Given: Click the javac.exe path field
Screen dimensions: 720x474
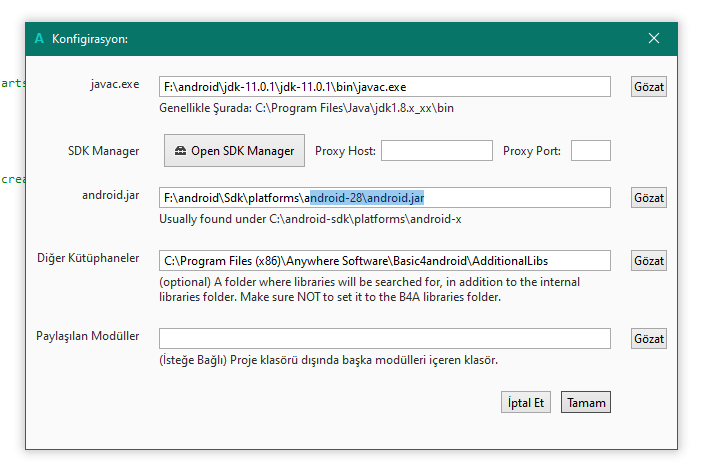Looking at the screenshot, I should pos(385,87).
